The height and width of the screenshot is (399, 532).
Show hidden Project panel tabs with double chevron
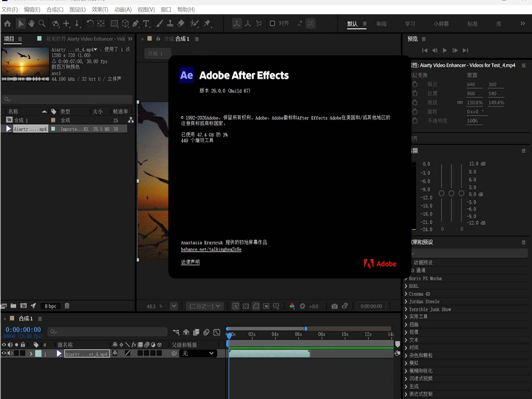[x=130, y=39]
